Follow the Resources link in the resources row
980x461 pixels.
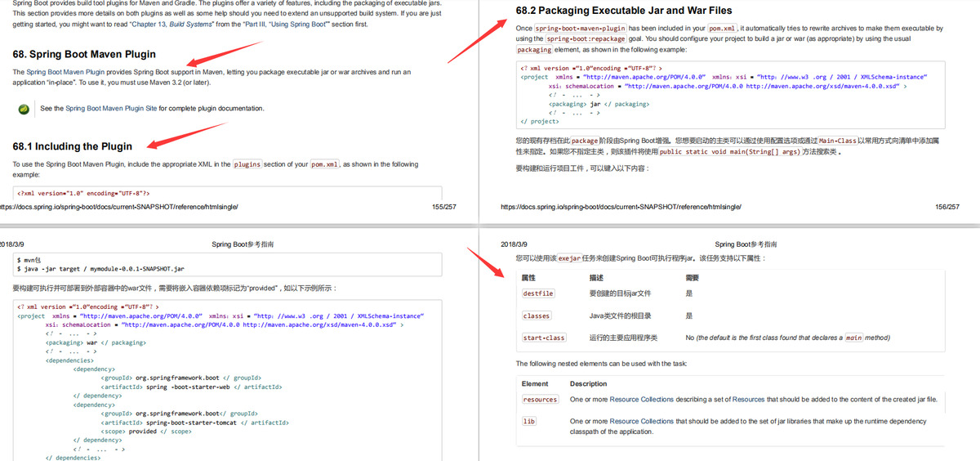(x=749, y=399)
